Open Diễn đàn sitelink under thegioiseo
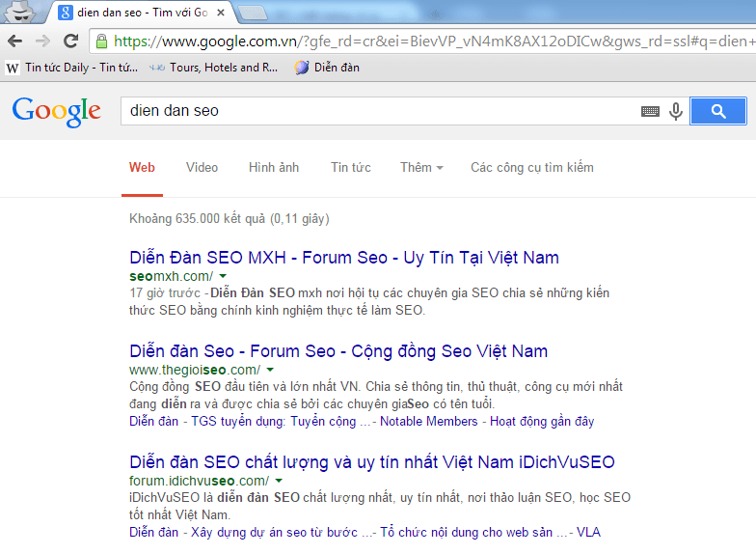Viewport: 756px width, 554px height. point(154,421)
